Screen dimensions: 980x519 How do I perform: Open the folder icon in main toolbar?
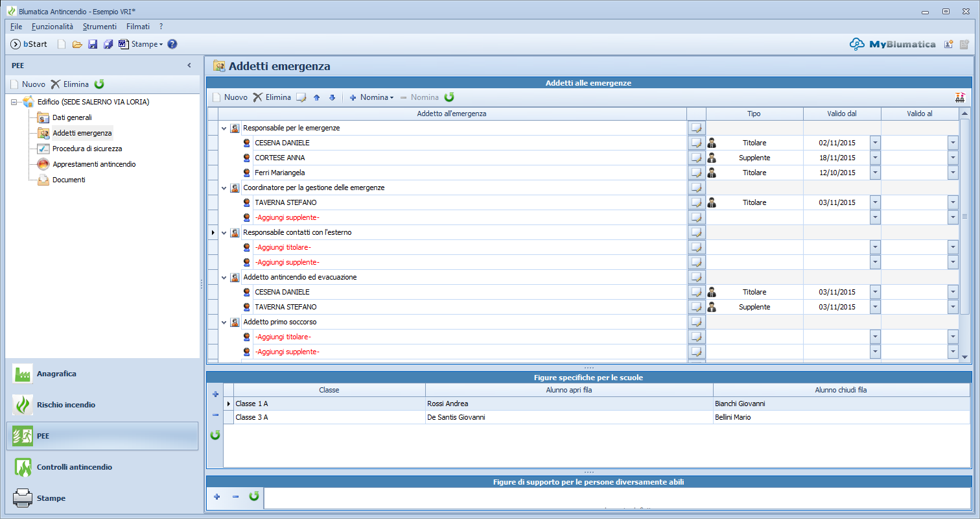click(77, 44)
